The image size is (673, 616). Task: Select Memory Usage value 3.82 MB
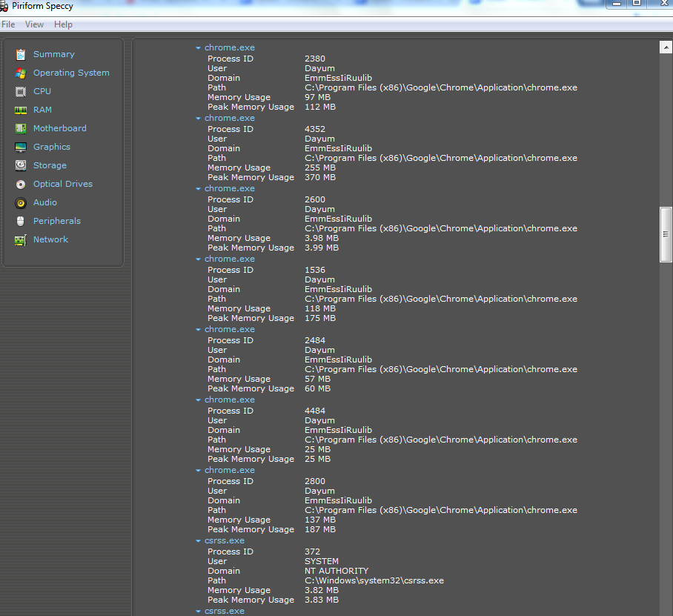click(322, 590)
